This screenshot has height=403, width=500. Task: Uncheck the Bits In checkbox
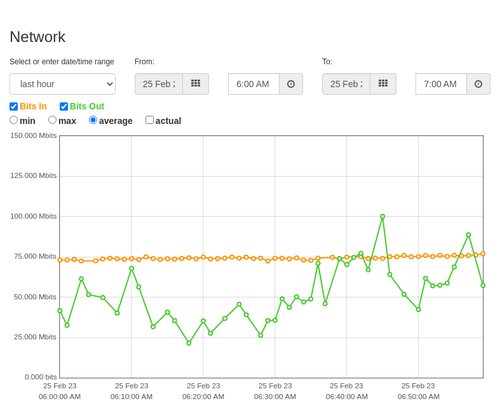14,106
